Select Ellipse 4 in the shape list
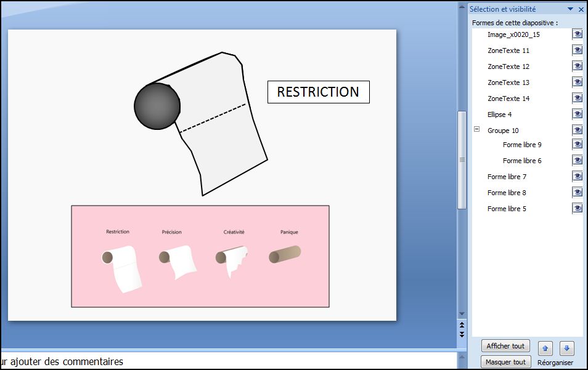 (499, 115)
